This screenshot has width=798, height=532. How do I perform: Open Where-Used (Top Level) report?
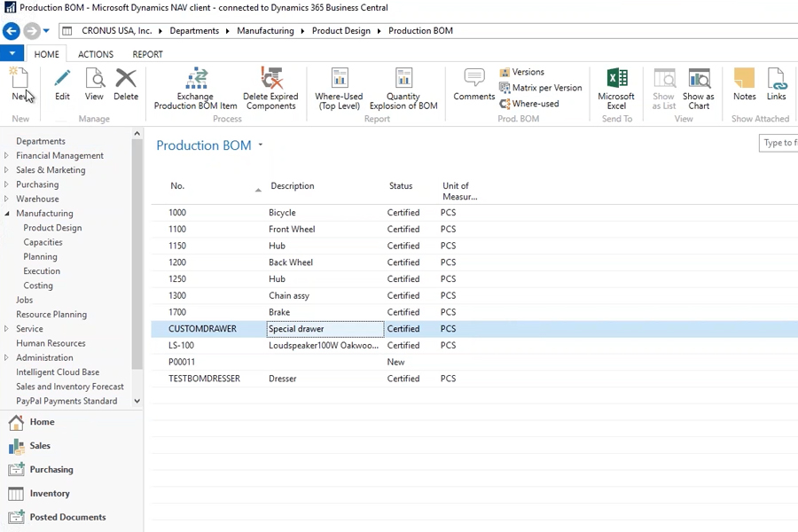tap(339, 88)
